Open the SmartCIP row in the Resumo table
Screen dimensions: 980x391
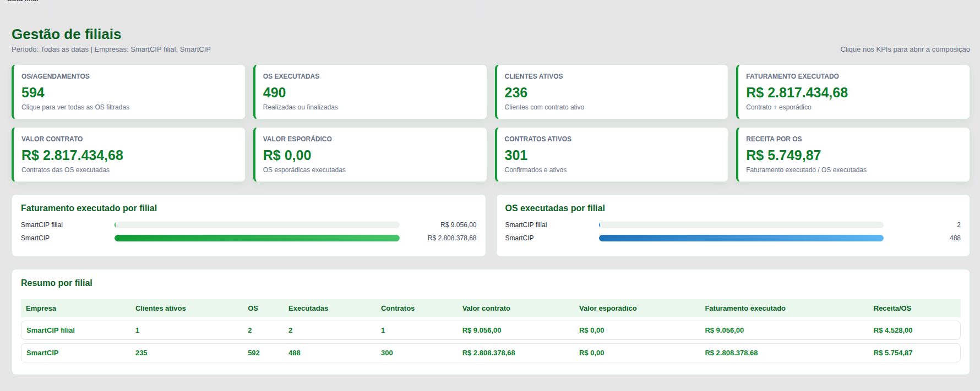tap(491, 353)
